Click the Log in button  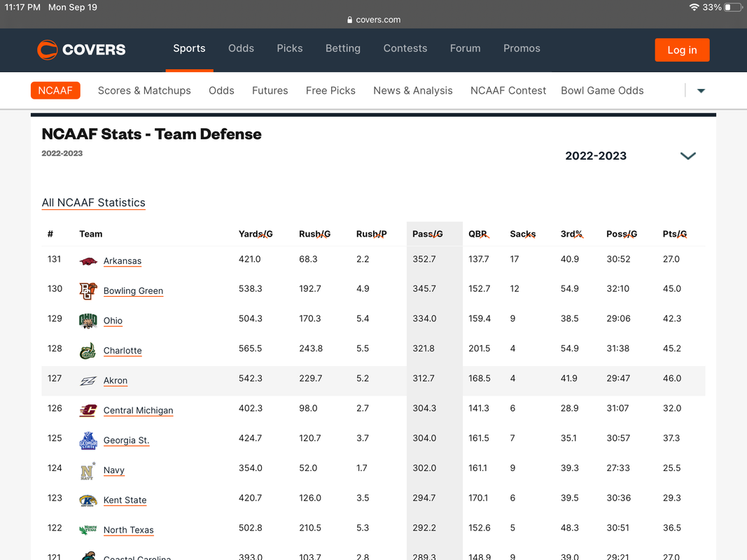(x=682, y=50)
